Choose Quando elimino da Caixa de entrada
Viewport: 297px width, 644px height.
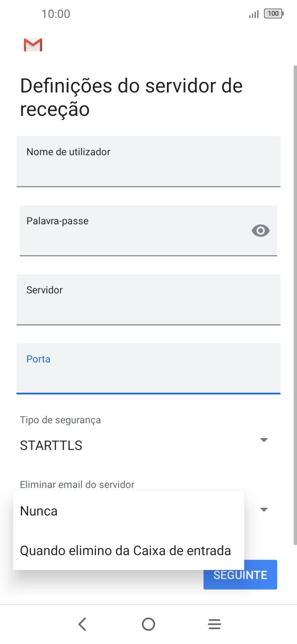coord(125,551)
